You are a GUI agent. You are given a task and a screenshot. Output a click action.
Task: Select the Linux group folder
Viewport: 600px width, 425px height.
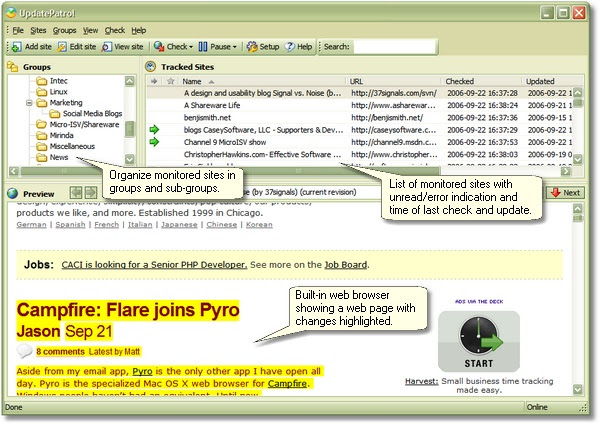(x=52, y=92)
